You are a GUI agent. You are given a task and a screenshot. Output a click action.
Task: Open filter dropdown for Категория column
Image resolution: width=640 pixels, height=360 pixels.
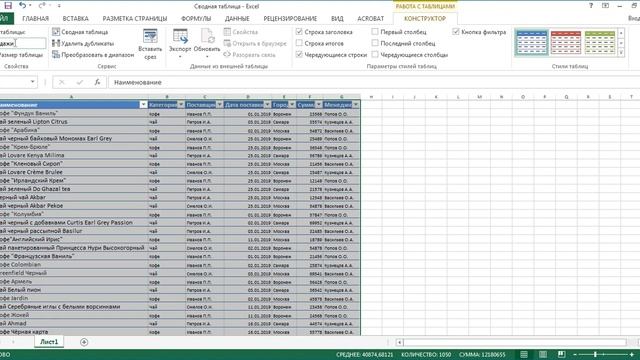[181, 105]
